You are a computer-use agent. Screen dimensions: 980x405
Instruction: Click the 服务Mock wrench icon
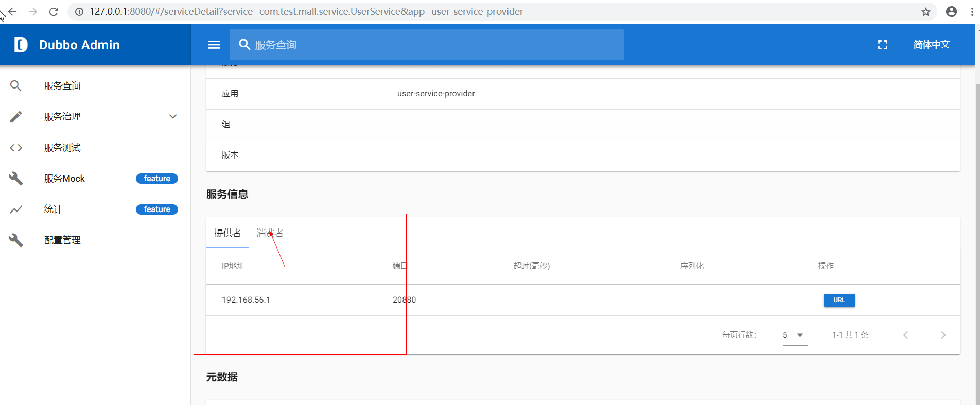(x=16, y=179)
